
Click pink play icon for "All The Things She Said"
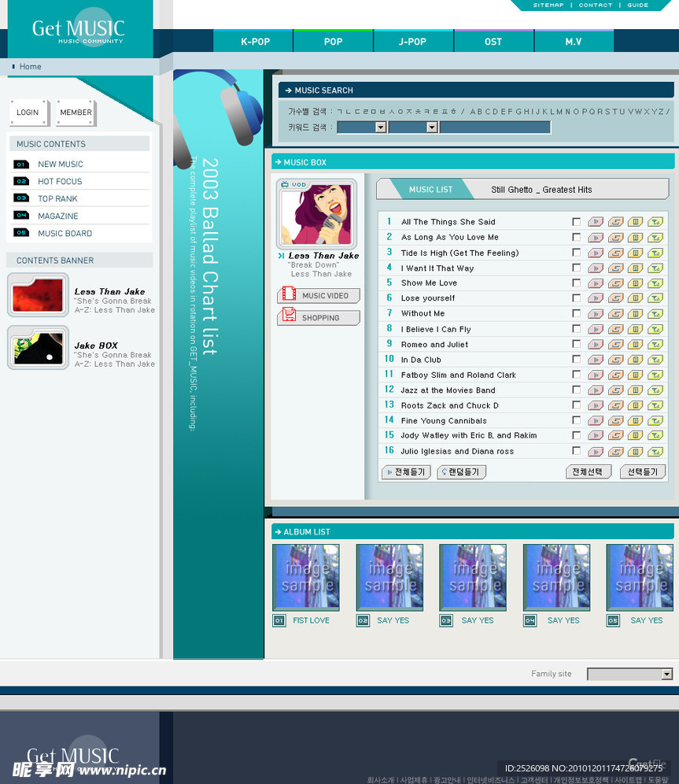[x=596, y=222]
